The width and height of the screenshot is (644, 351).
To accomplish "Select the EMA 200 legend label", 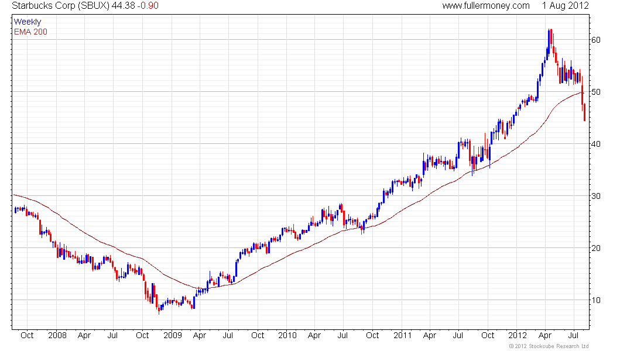I will (30, 32).
